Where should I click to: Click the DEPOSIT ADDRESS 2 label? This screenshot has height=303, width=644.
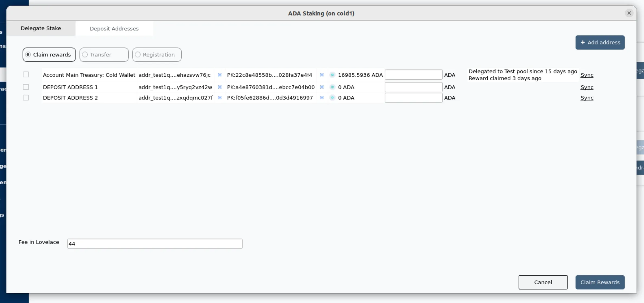[x=70, y=98]
